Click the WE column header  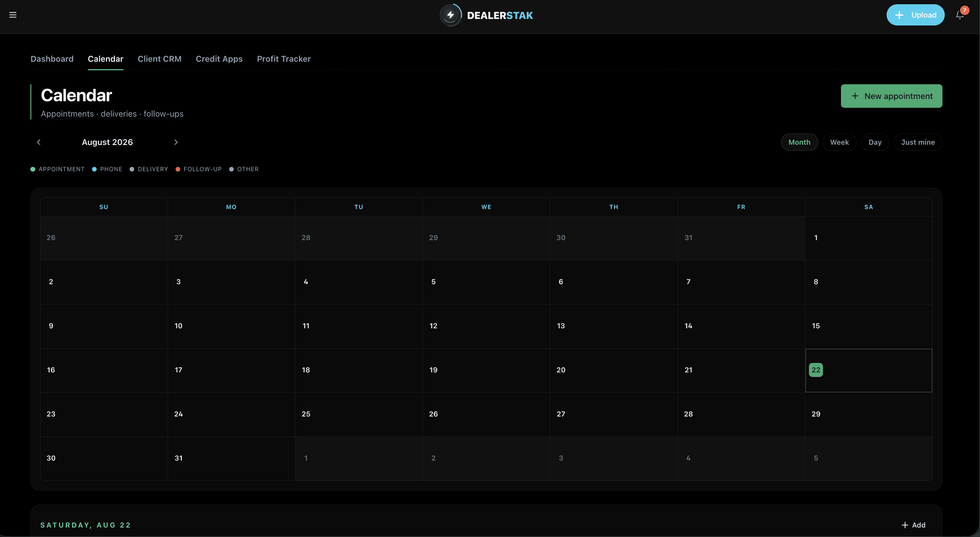click(x=486, y=207)
